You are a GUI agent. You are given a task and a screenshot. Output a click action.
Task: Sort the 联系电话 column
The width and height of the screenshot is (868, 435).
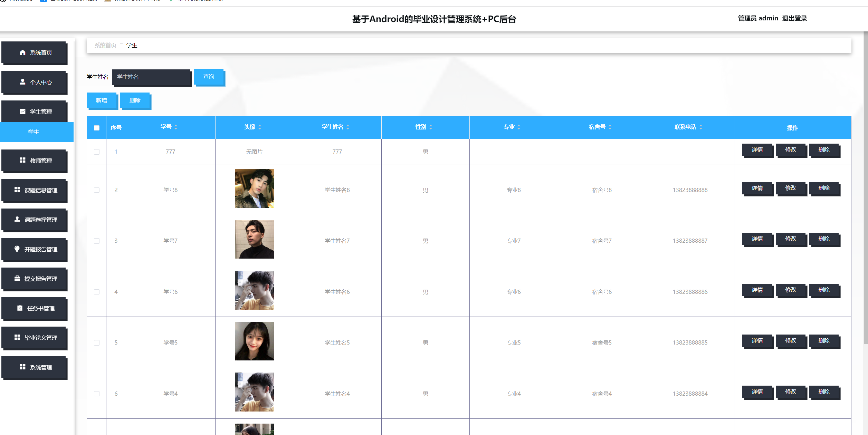point(701,127)
